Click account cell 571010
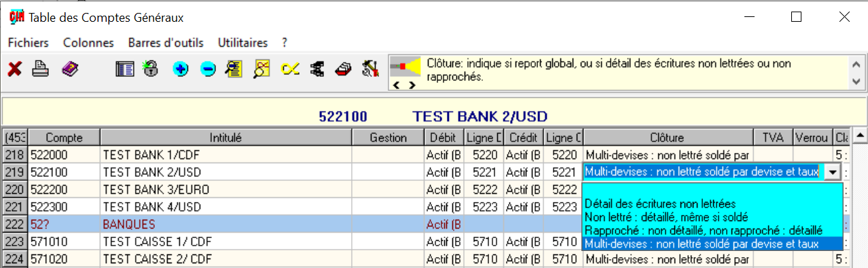Image resolution: width=868 pixels, height=268 pixels. click(x=64, y=241)
